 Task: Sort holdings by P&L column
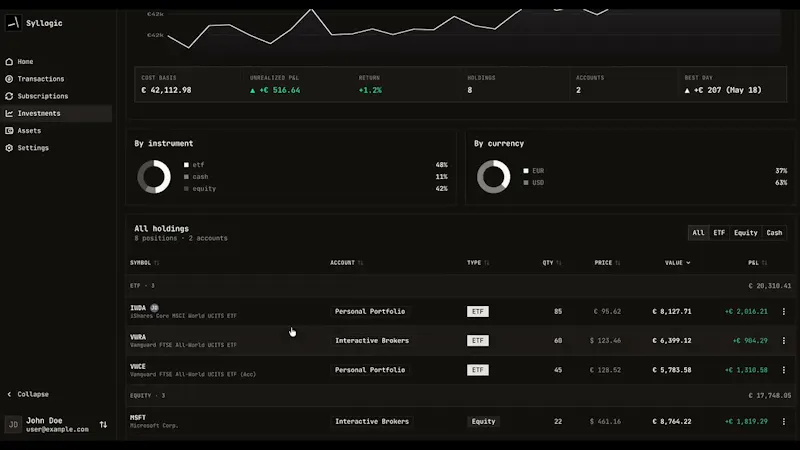coord(758,263)
